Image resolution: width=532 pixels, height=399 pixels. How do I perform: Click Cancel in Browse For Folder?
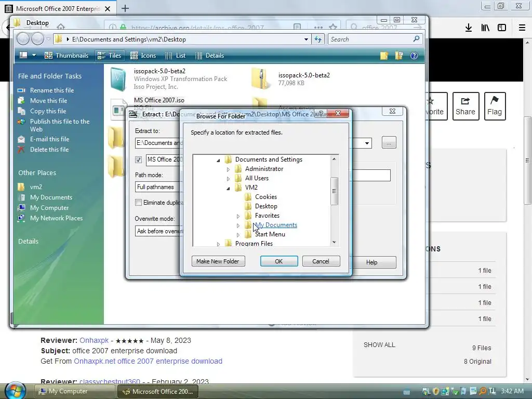(x=321, y=261)
